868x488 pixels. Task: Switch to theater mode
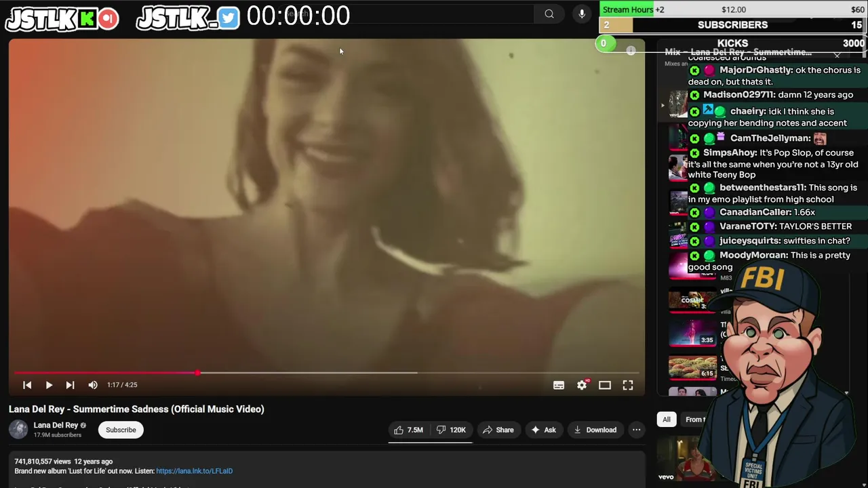click(x=605, y=385)
